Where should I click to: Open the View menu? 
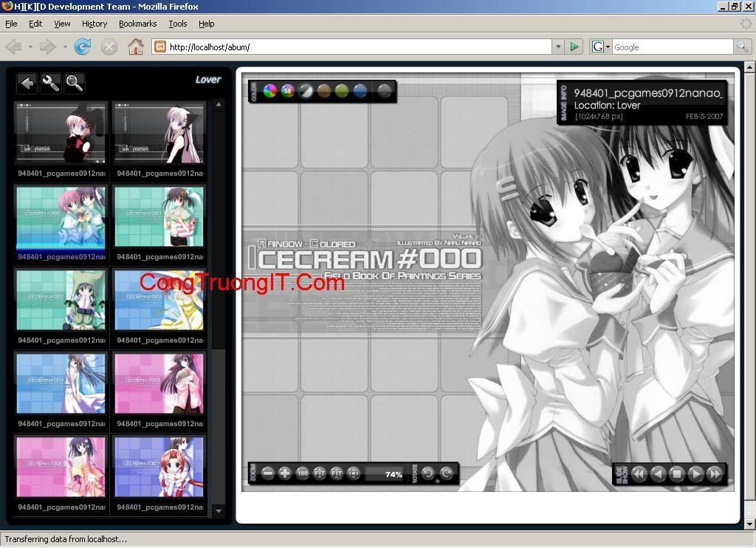coord(62,24)
